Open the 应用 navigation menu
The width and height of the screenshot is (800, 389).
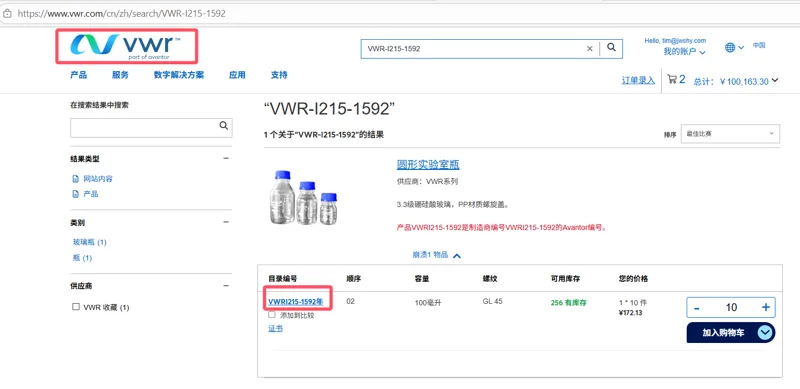237,75
